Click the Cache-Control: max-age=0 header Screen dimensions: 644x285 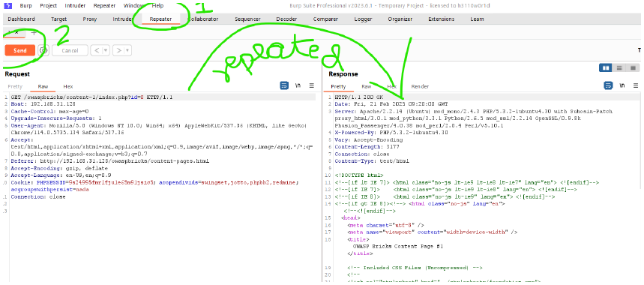tap(49, 111)
